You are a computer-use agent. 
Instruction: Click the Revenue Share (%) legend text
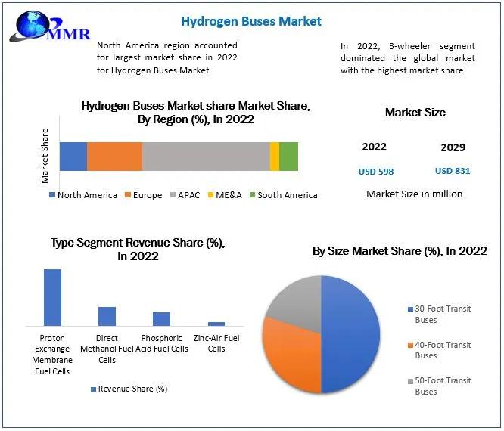tap(132, 389)
